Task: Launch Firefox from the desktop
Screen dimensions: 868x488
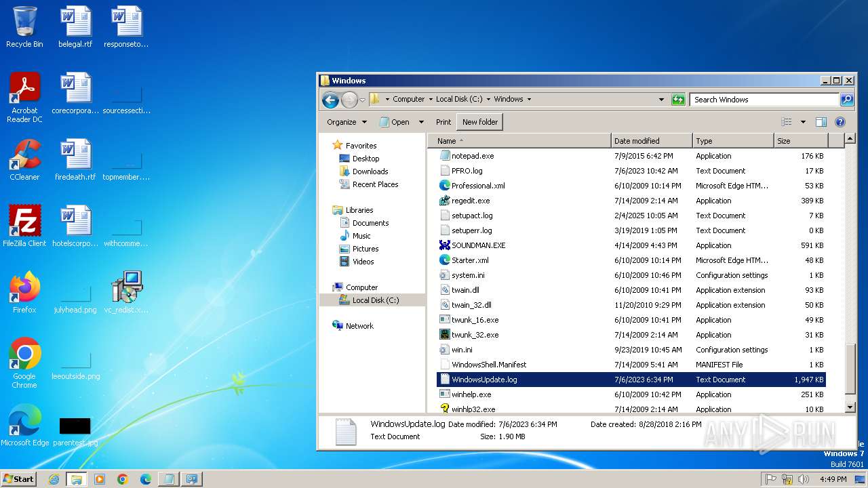Action: pyautogui.click(x=24, y=293)
